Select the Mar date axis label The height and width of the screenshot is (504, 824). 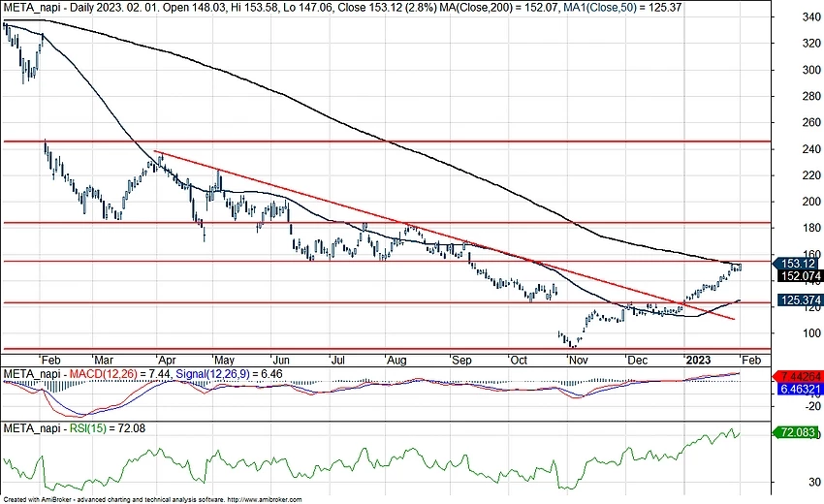[x=103, y=361]
